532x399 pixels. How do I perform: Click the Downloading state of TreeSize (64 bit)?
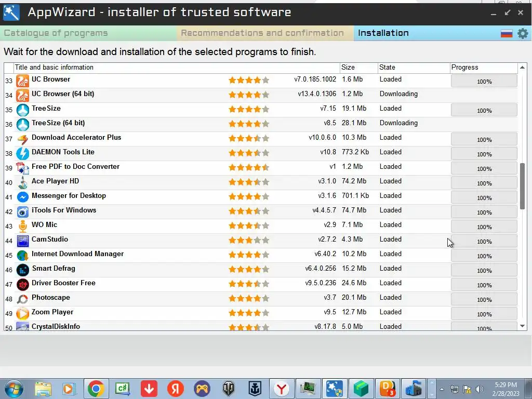398,123
